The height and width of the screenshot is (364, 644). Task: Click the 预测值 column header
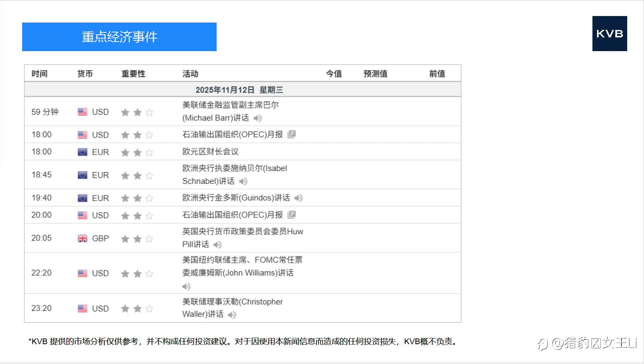(375, 74)
